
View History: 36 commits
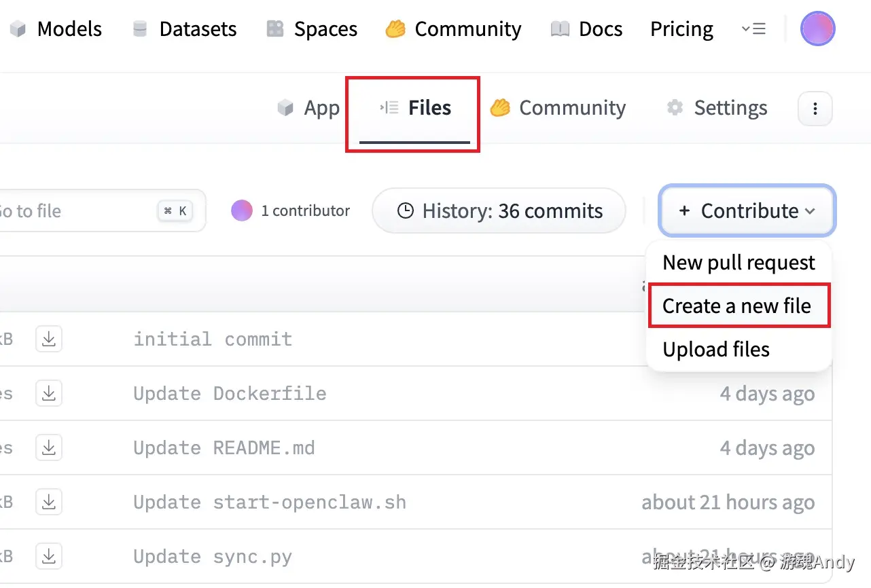(x=499, y=211)
